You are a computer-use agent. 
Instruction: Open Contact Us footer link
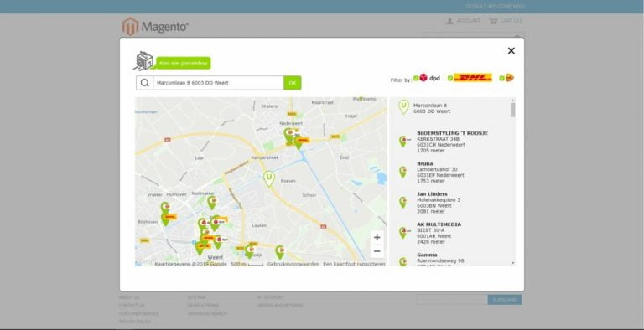pyautogui.click(x=132, y=306)
